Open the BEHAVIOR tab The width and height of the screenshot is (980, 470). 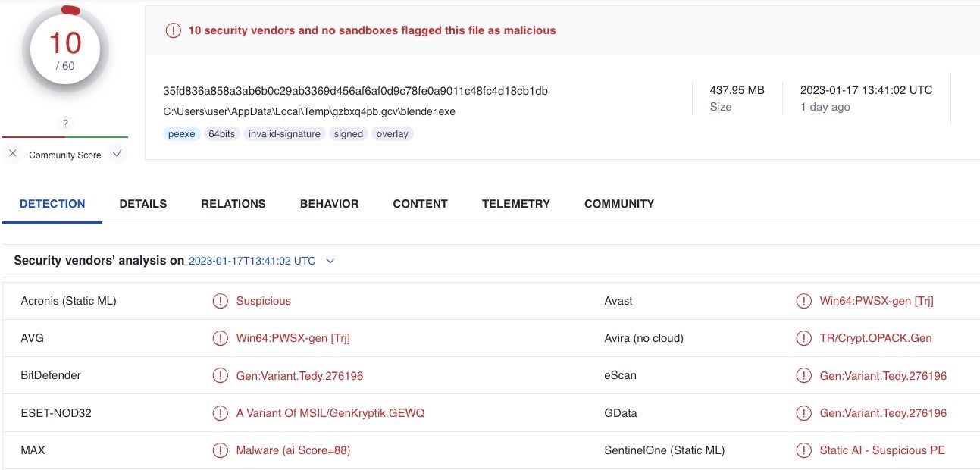point(329,204)
